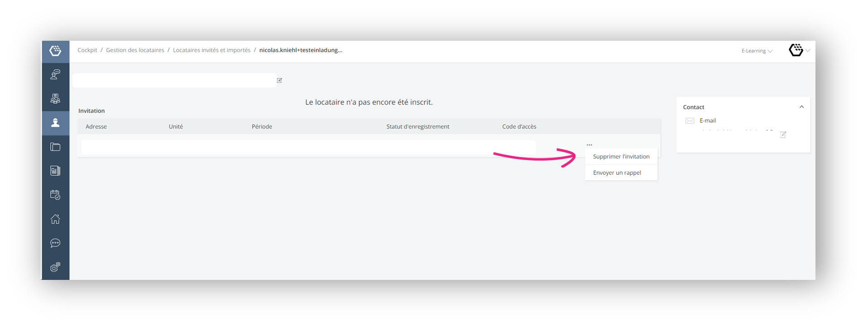This screenshot has width=868, height=327.
Task: Click the Invitation section label
Action: 91,111
